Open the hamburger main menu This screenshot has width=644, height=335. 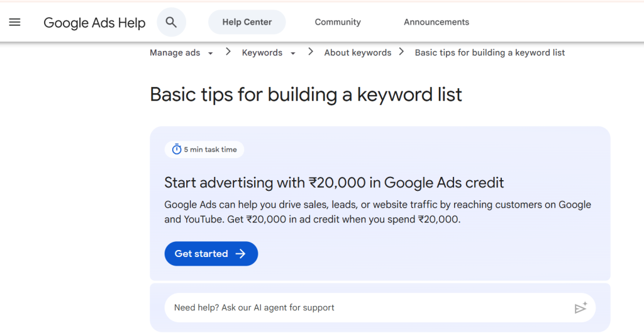(x=14, y=22)
